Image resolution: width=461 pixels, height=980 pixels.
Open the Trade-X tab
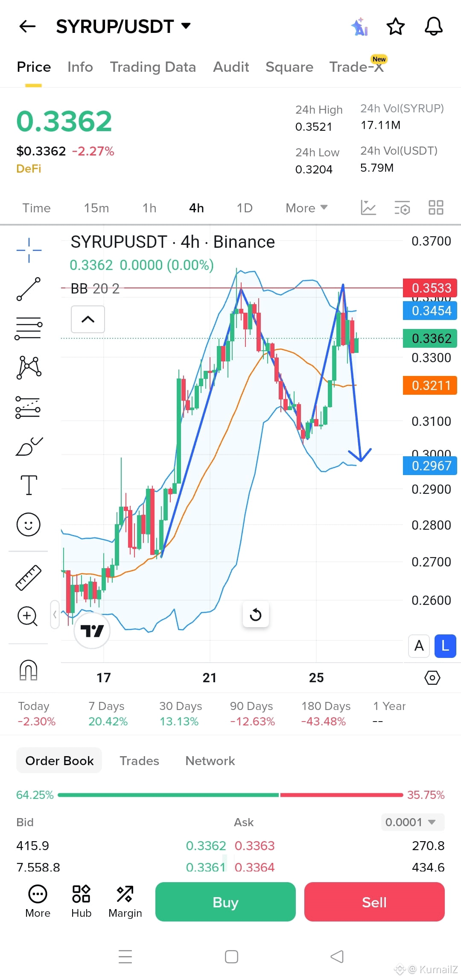(357, 67)
